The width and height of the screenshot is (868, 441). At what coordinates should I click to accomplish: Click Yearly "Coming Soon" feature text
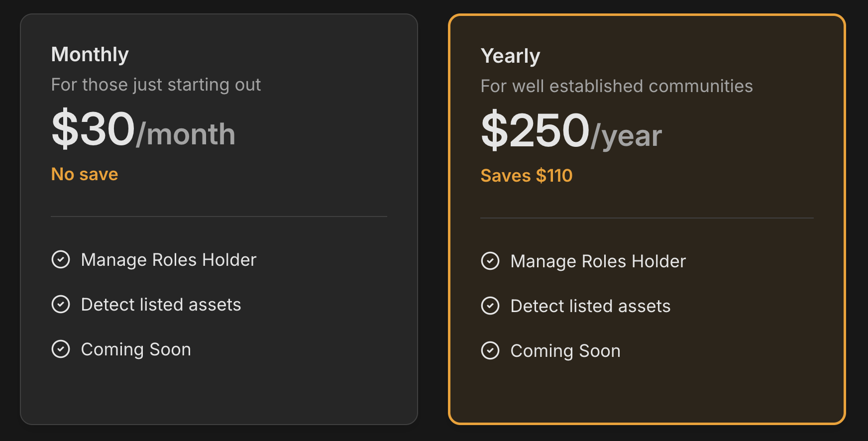pos(565,351)
